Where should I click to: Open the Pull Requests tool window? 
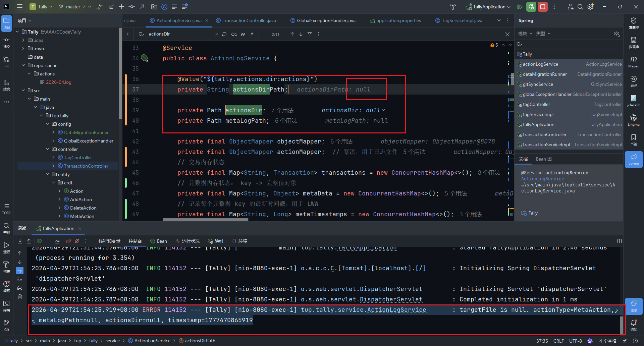pyautogui.click(x=6, y=62)
